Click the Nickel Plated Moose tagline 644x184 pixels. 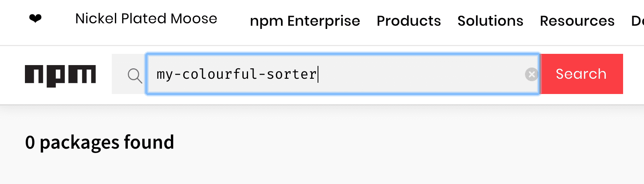pos(146,18)
